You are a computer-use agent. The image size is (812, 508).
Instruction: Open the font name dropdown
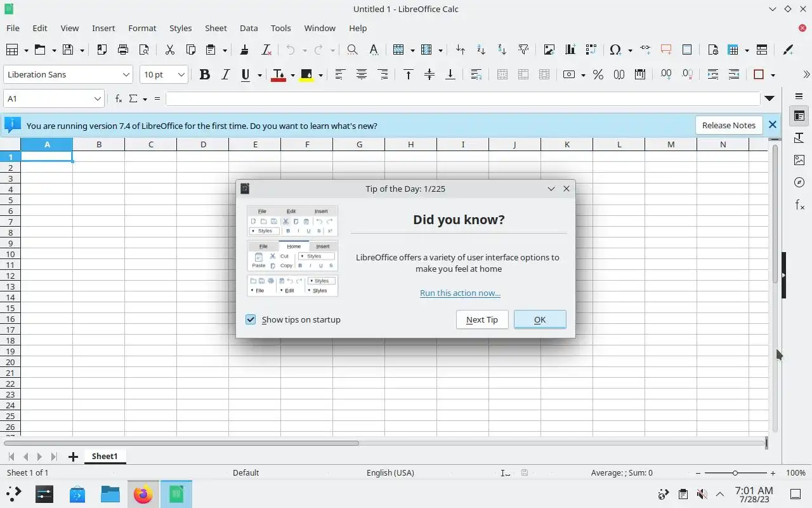126,74
